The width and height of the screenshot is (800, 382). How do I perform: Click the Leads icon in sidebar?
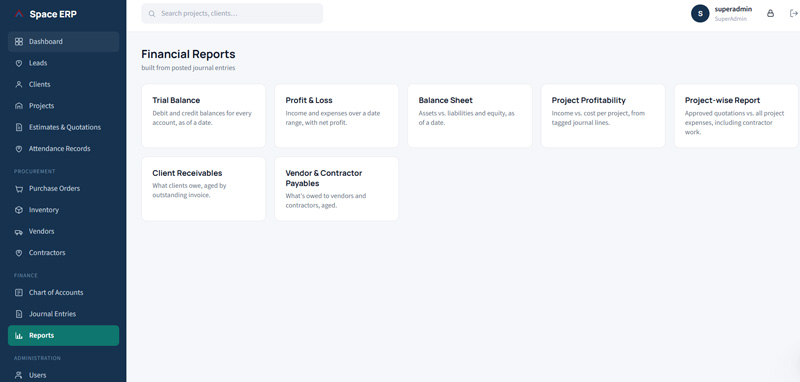[x=19, y=63]
